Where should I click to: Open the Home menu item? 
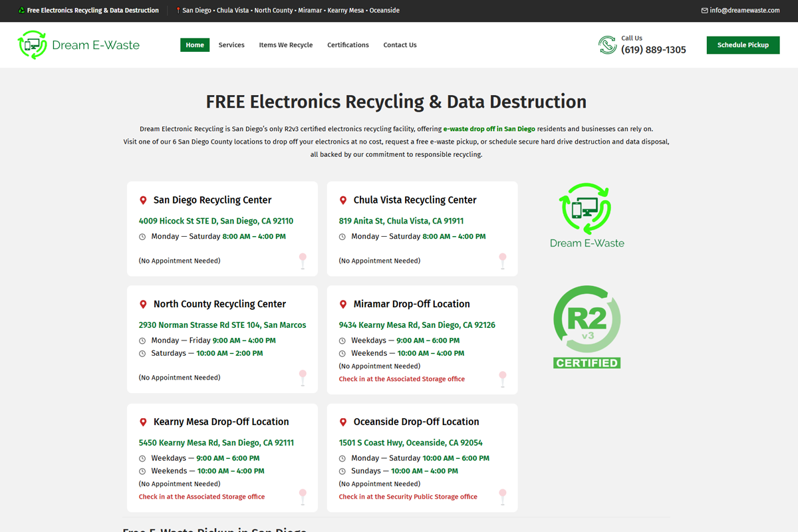point(195,45)
